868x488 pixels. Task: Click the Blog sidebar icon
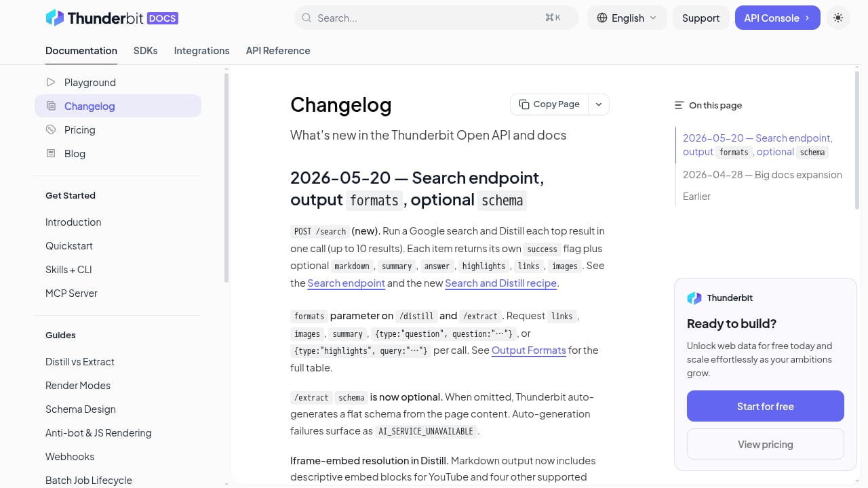50,153
